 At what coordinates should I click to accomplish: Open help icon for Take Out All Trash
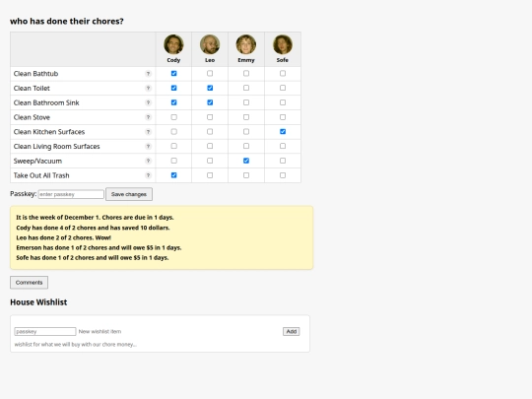tap(148, 175)
